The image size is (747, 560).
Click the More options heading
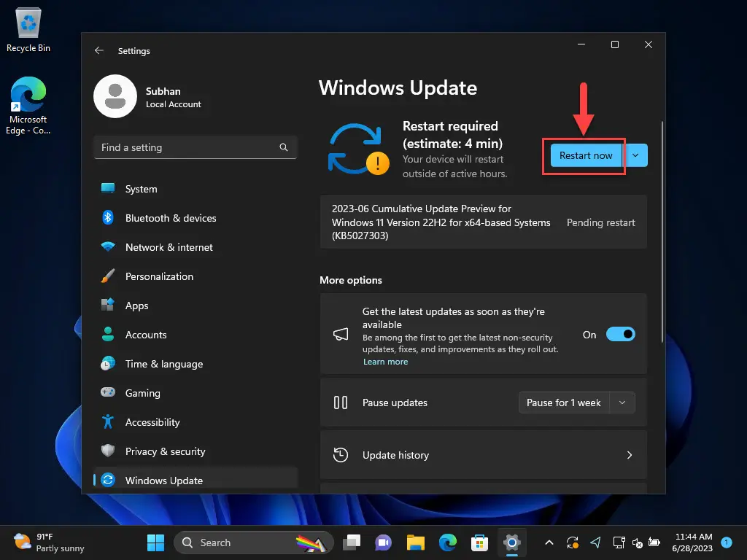coord(351,280)
